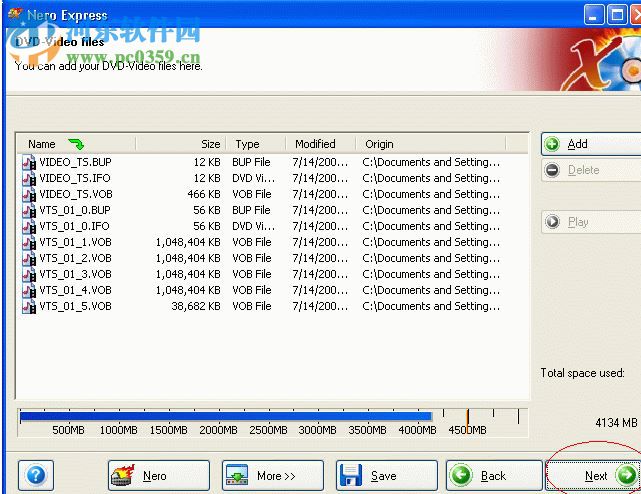Image resolution: width=641 pixels, height=494 pixels.
Task: Click the file icon of VTS_01_2.VOB
Action: point(29,258)
